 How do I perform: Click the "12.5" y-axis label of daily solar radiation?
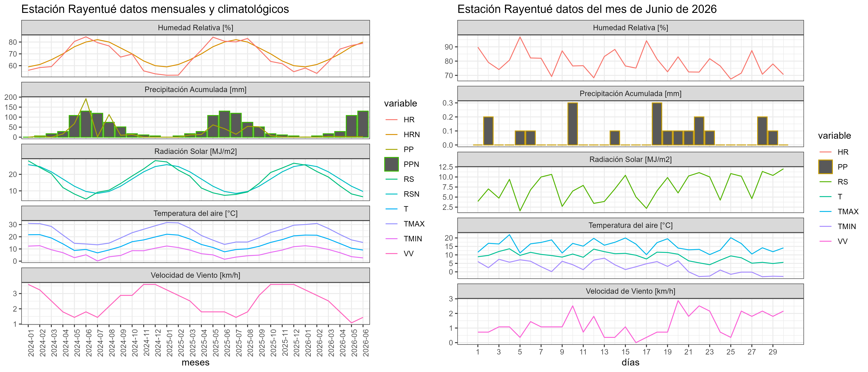tap(446, 167)
